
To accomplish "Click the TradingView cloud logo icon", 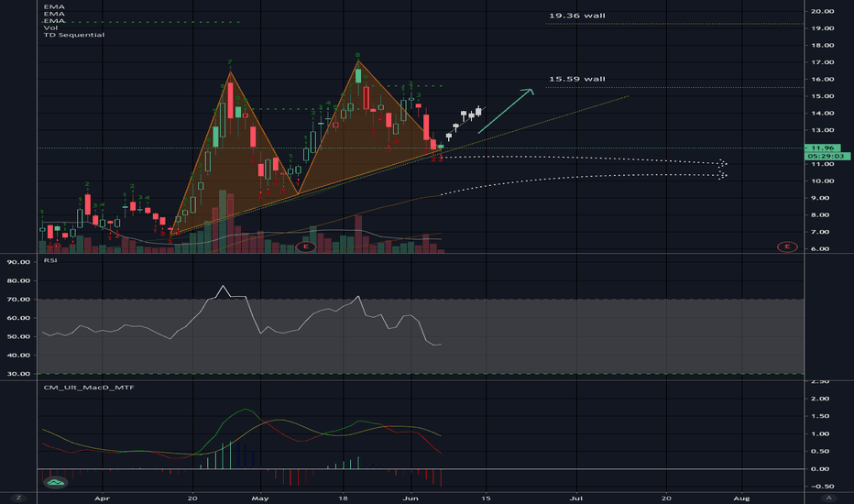I will pyautogui.click(x=55, y=482).
